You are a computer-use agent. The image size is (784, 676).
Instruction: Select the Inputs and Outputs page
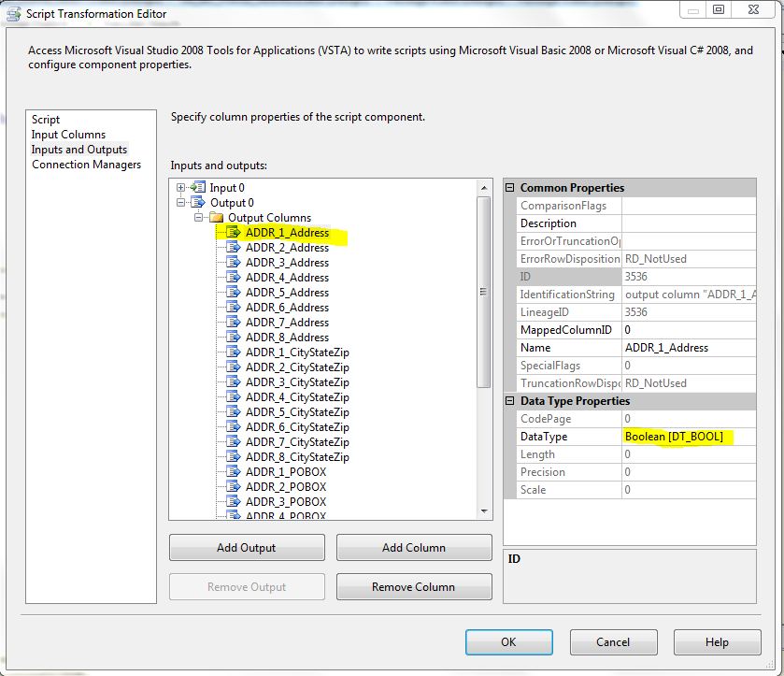point(79,150)
